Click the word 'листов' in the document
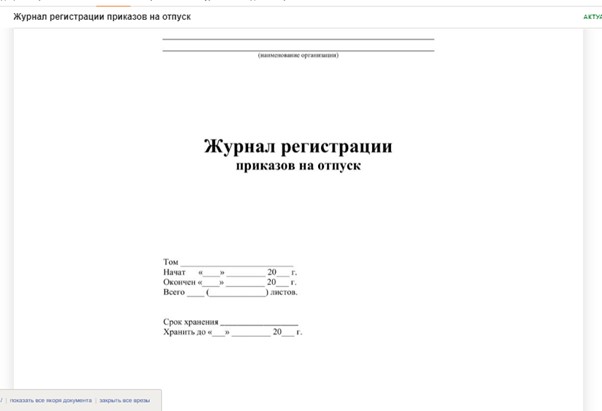This screenshot has height=411, width=602. point(282,292)
